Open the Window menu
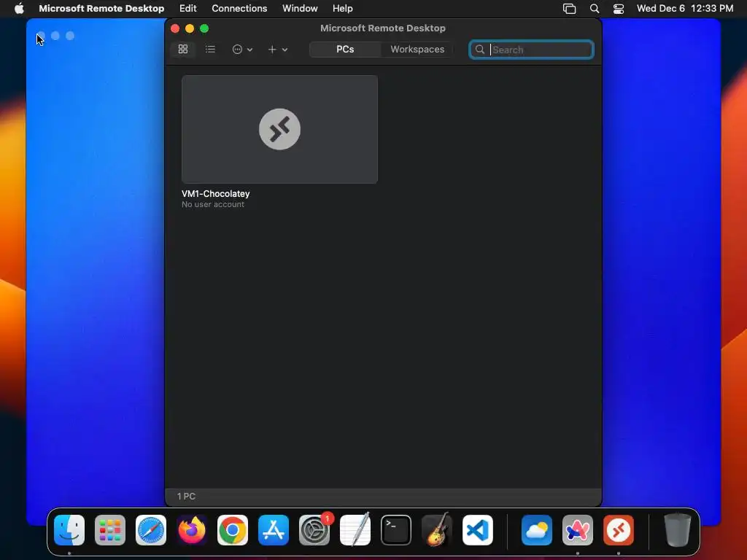747x560 pixels. pyautogui.click(x=300, y=9)
